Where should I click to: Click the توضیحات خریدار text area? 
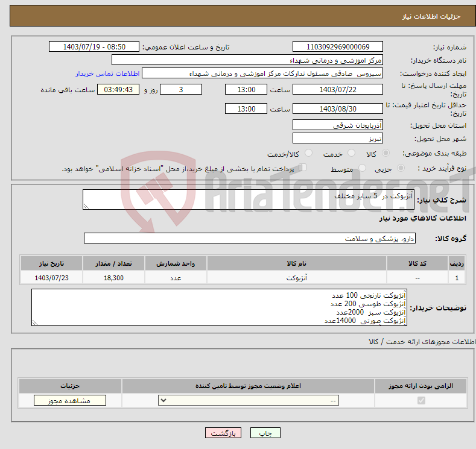tap(219, 307)
